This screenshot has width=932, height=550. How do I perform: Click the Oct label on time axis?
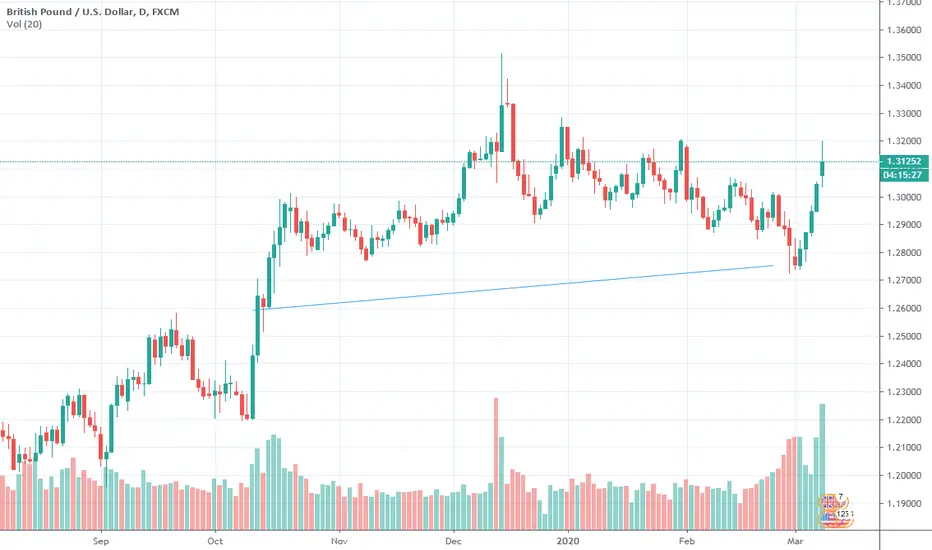click(215, 541)
